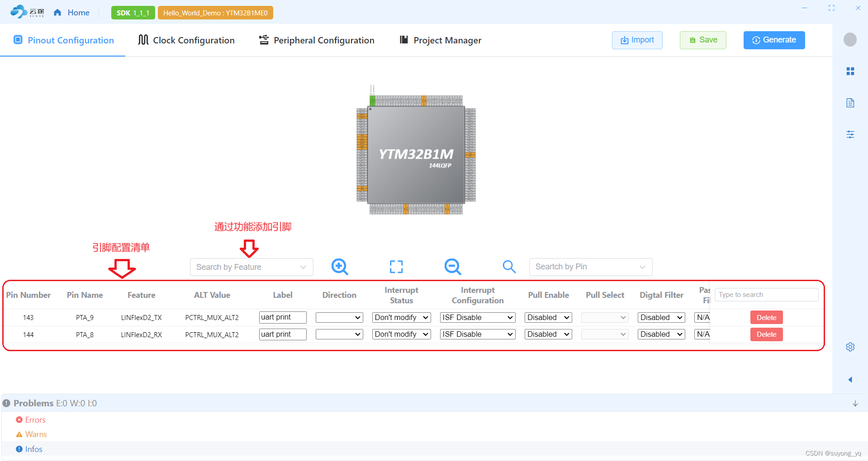Click the ALT Value column header
This screenshot has width=868, height=461.
pyautogui.click(x=212, y=295)
